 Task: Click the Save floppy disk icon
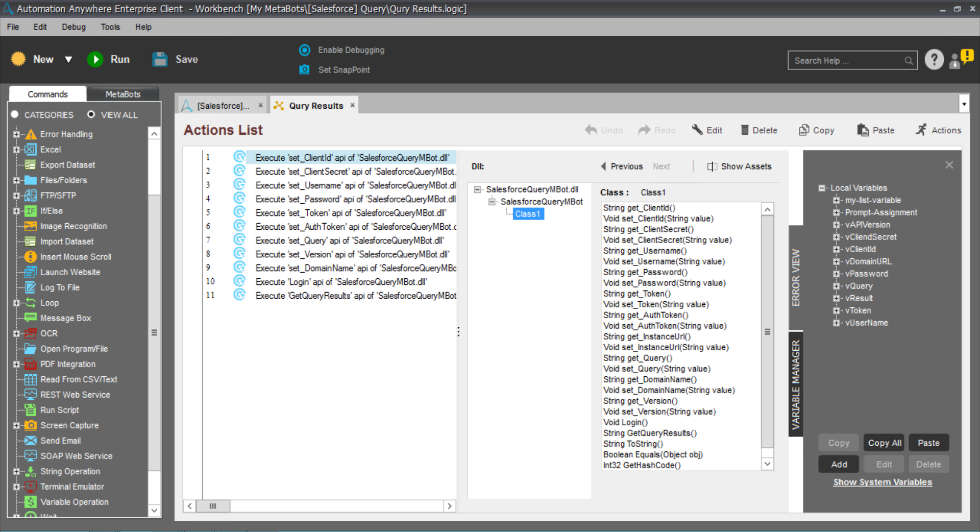click(x=160, y=60)
